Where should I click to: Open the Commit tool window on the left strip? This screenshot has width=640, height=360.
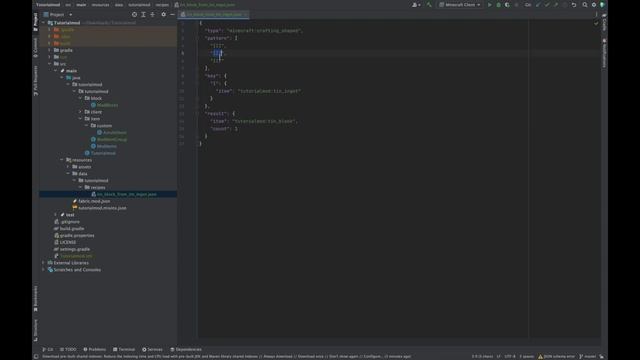36,48
